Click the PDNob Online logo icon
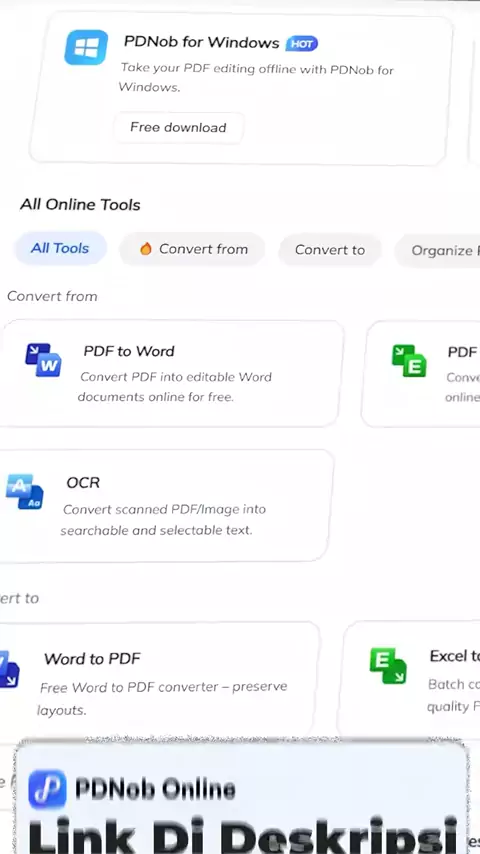The image size is (480, 854). point(47,789)
